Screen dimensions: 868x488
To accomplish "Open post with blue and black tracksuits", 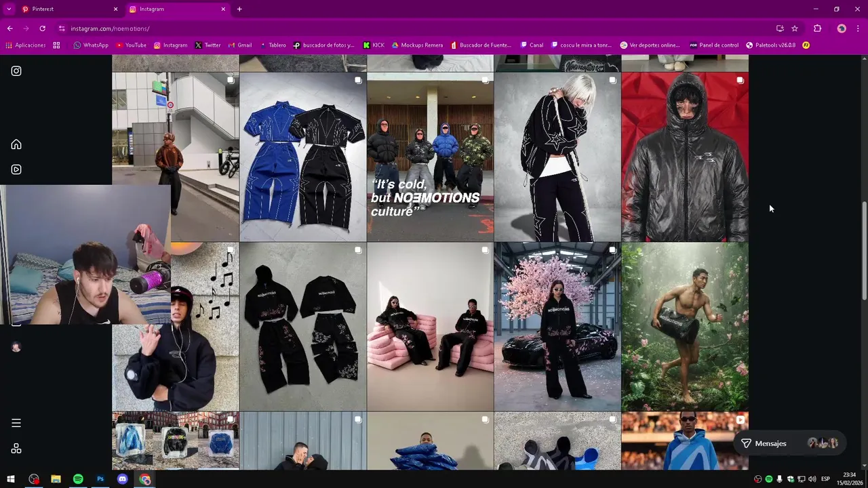I will (303, 157).
